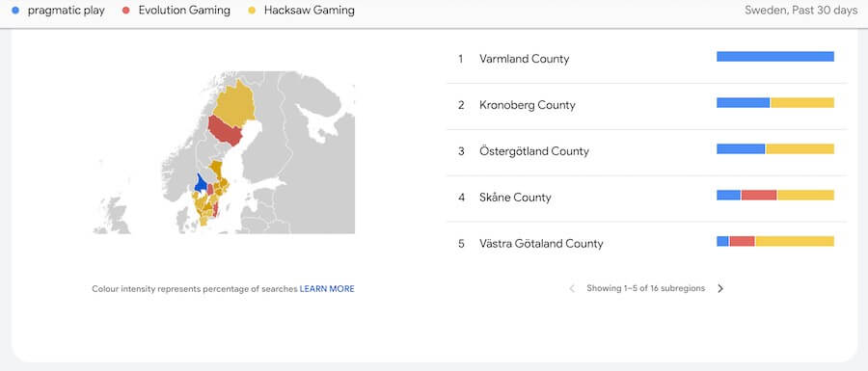This screenshot has width=868, height=371.
Task: Open the LEARN MORE link
Action: (x=327, y=289)
